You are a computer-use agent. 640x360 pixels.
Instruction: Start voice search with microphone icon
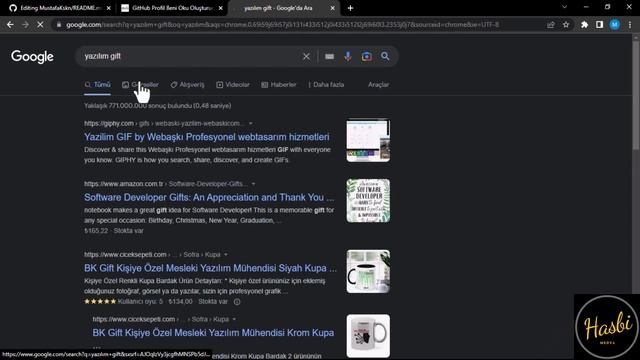tap(348, 56)
